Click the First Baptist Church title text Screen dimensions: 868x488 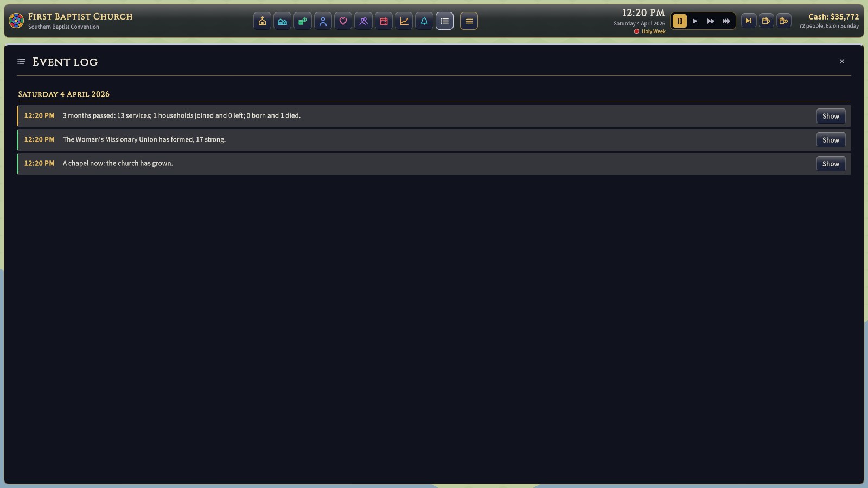click(80, 17)
